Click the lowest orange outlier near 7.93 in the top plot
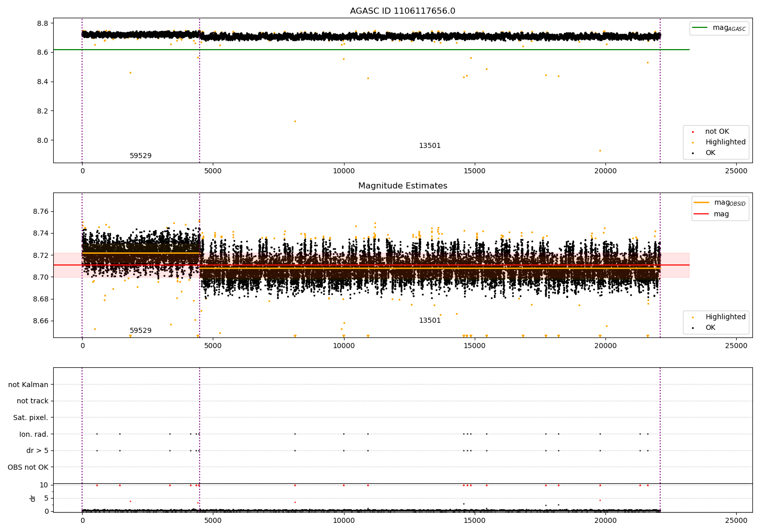The image size is (760, 532). pyautogui.click(x=600, y=150)
